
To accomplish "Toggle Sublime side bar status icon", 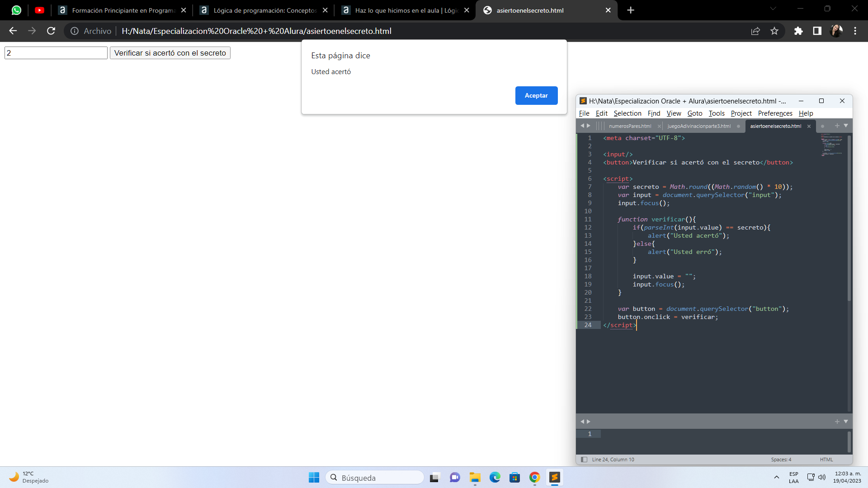I will (584, 460).
